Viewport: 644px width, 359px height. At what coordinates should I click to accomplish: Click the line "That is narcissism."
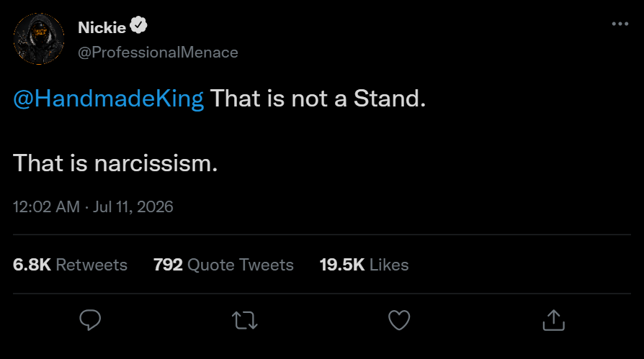pos(115,163)
